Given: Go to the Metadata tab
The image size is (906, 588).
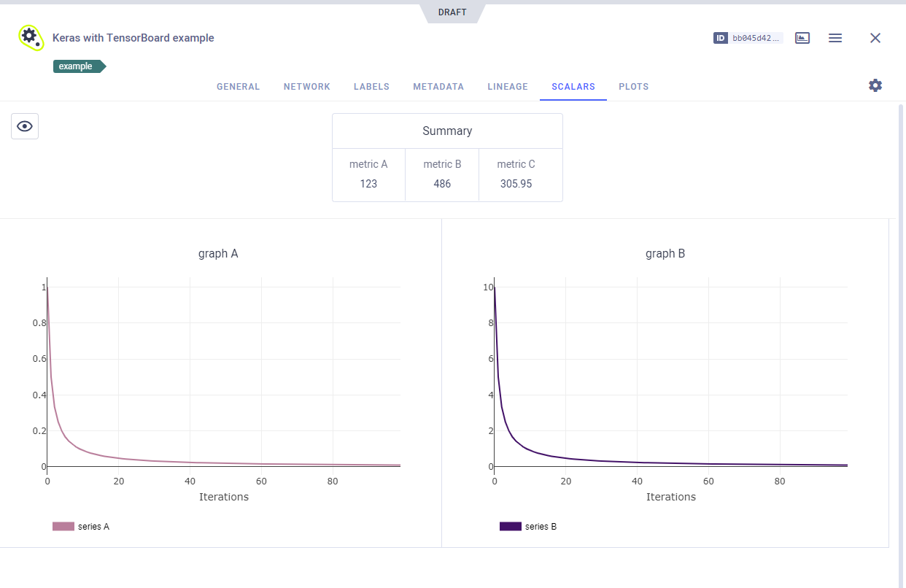Looking at the screenshot, I should [x=438, y=87].
